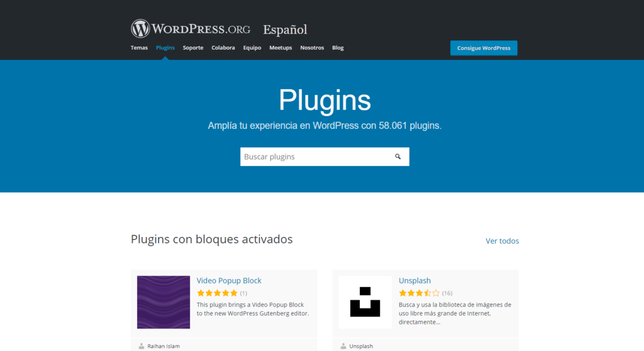Click author name Raihan Islam
The image size is (644, 351).
coord(164,346)
